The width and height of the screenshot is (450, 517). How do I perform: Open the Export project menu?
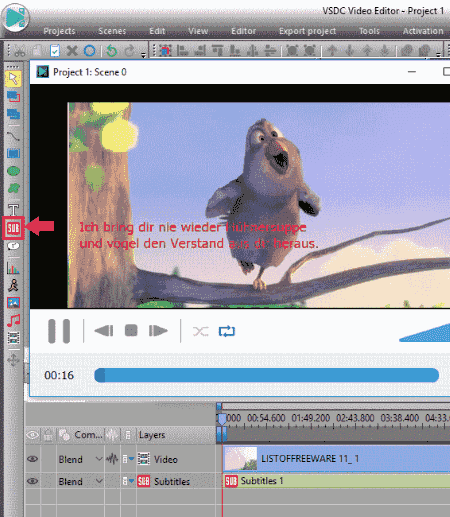307,31
